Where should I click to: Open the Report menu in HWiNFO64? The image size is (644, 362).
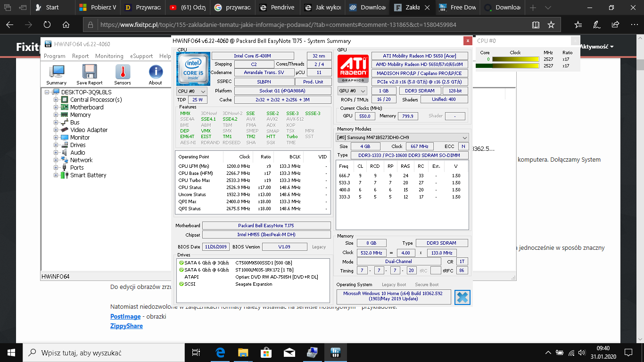click(81, 56)
